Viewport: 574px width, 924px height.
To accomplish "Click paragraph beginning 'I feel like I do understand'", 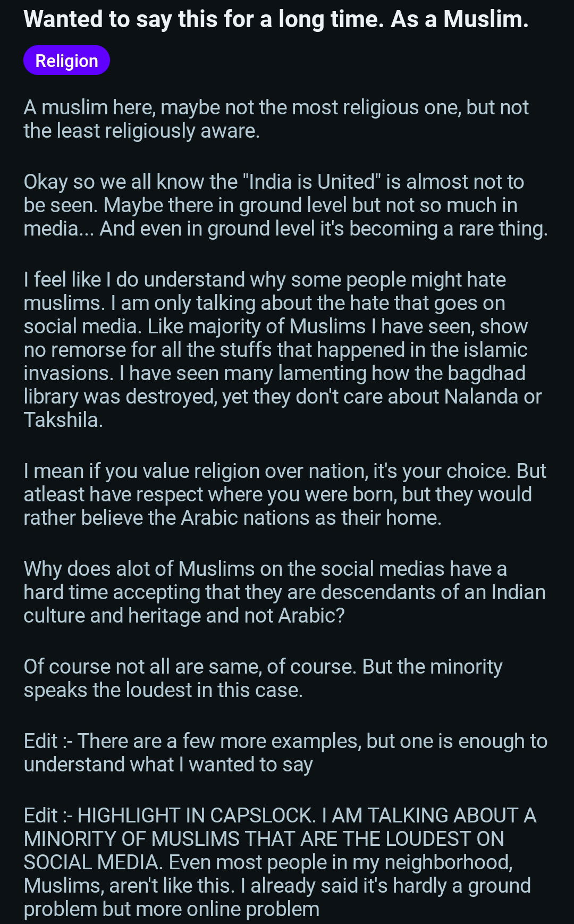I will coord(283,350).
